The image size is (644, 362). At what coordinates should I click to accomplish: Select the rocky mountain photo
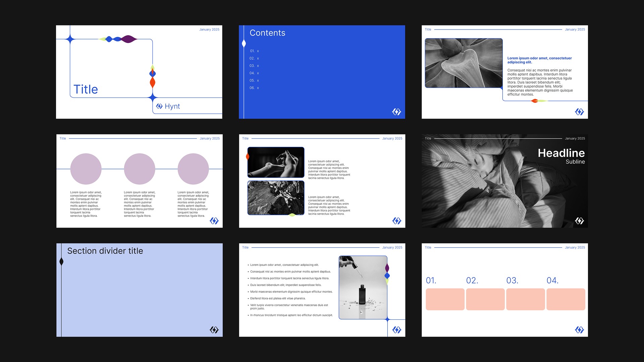(x=276, y=198)
